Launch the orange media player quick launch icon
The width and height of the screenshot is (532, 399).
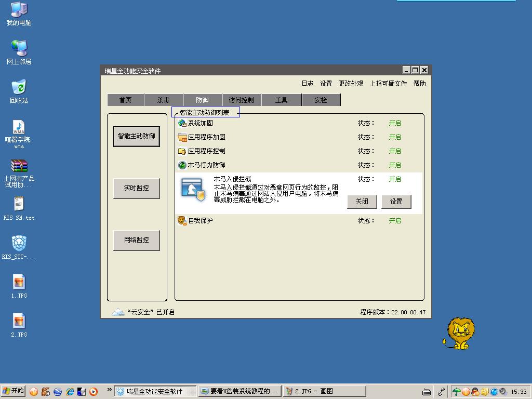[x=94, y=392]
